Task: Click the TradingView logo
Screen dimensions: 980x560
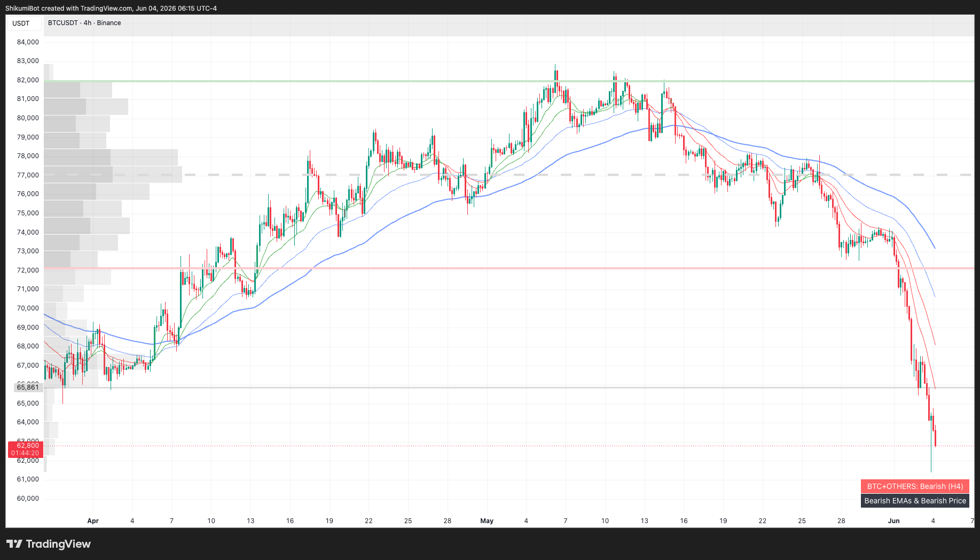Action: pos(49,544)
